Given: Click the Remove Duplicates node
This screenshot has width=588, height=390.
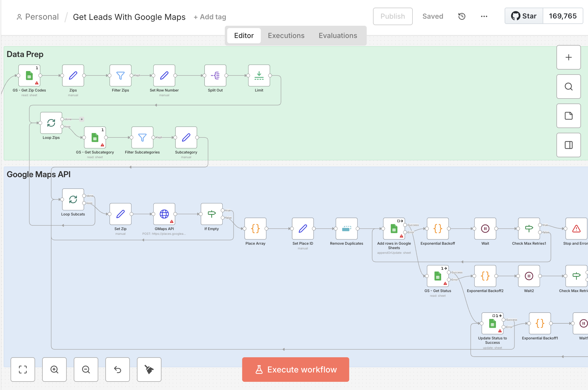Looking at the screenshot, I should click(346, 229).
